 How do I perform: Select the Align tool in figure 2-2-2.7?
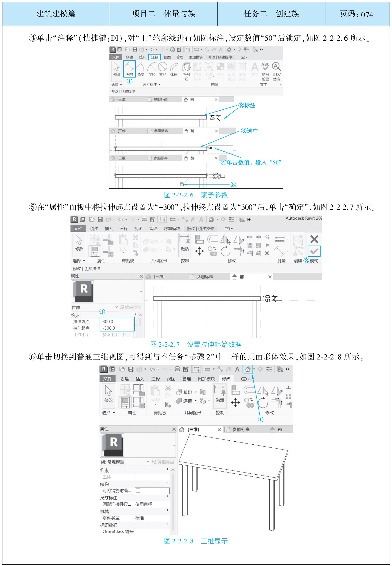pyautogui.click(x=199, y=239)
